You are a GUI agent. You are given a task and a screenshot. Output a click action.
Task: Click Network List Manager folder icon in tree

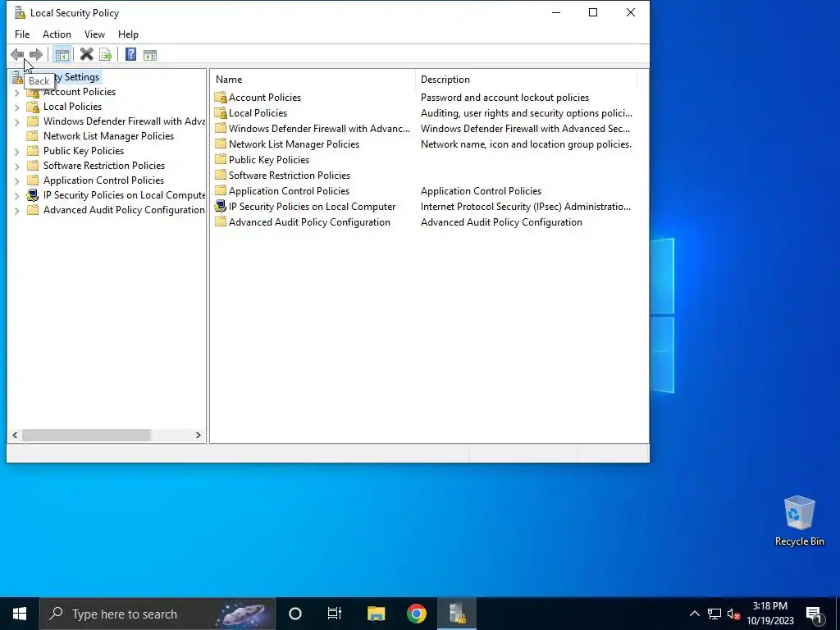tap(33, 136)
